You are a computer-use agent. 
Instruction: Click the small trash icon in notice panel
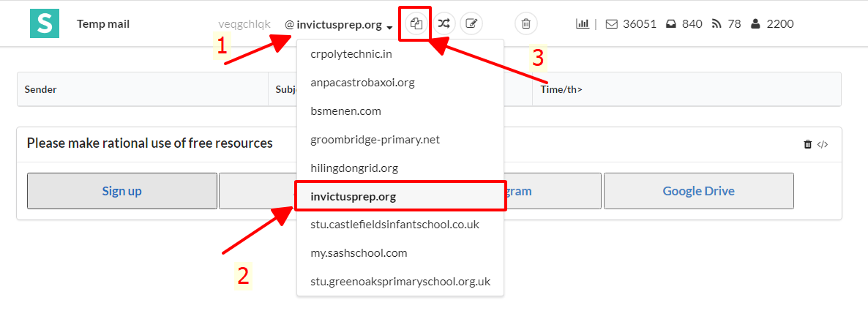[808, 145]
